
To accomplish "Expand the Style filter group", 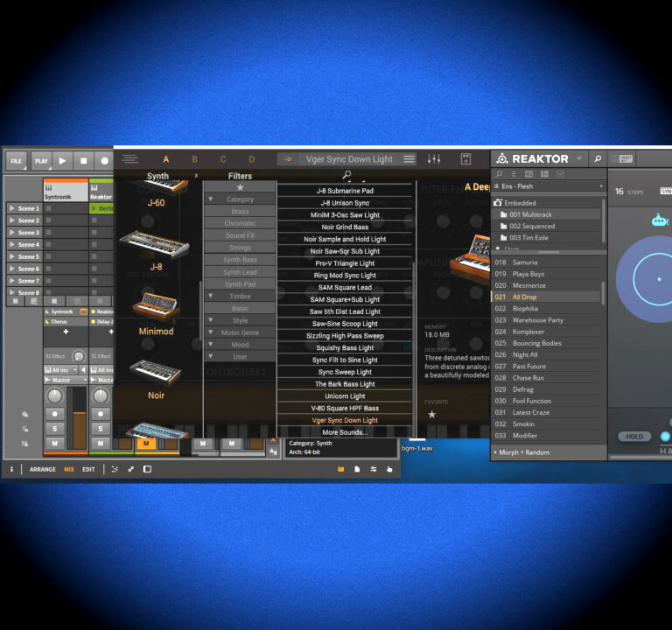I will (210, 320).
